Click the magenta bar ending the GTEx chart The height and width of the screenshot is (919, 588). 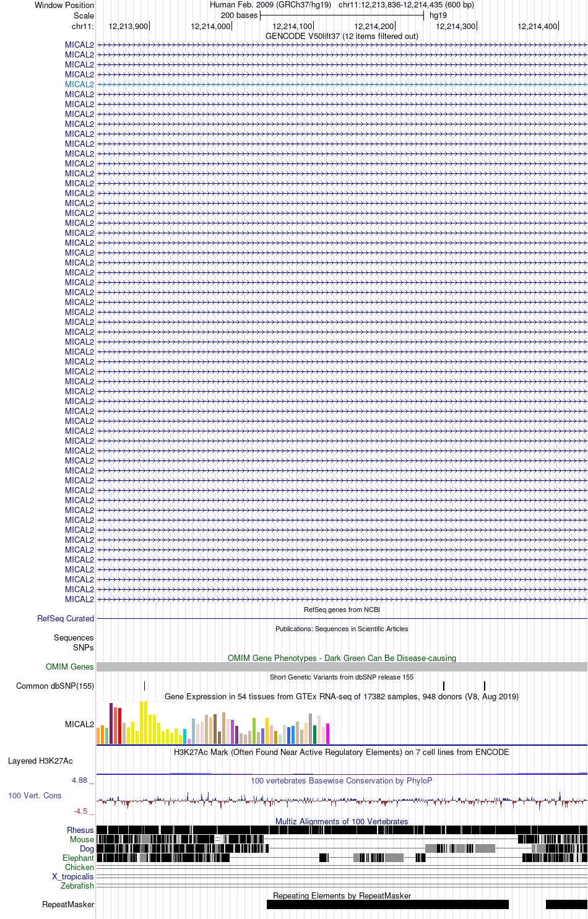click(327, 733)
